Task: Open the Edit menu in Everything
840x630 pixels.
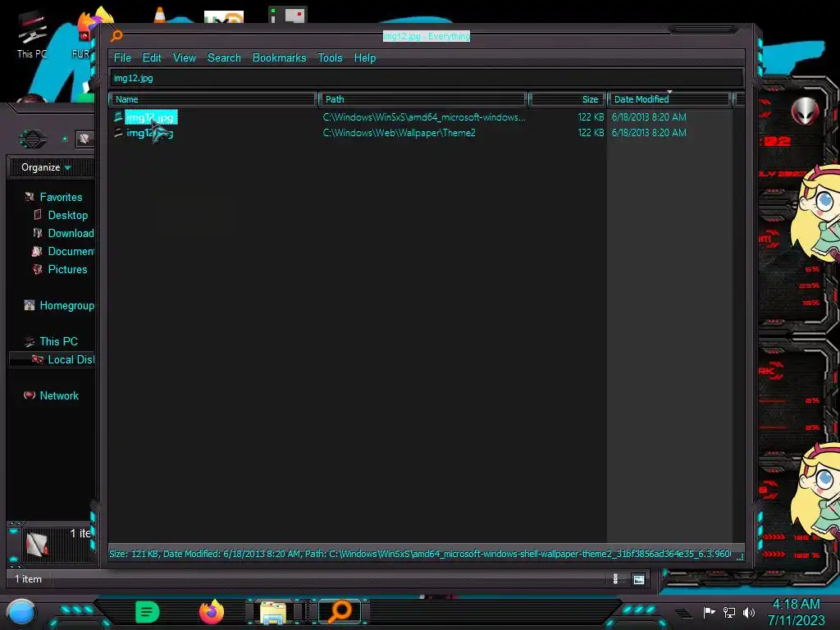Action: coord(152,58)
